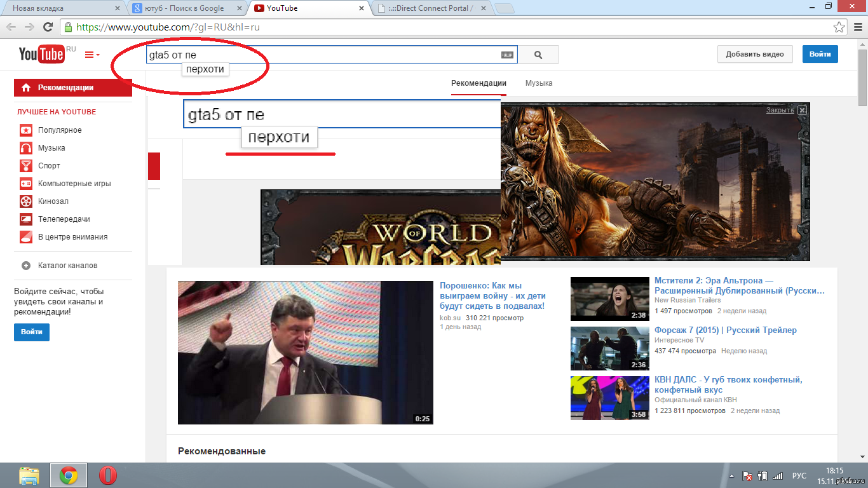This screenshot has height=488, width=868.
Task: Click the Chrome taskbar icon
Action: pos(69,475)
